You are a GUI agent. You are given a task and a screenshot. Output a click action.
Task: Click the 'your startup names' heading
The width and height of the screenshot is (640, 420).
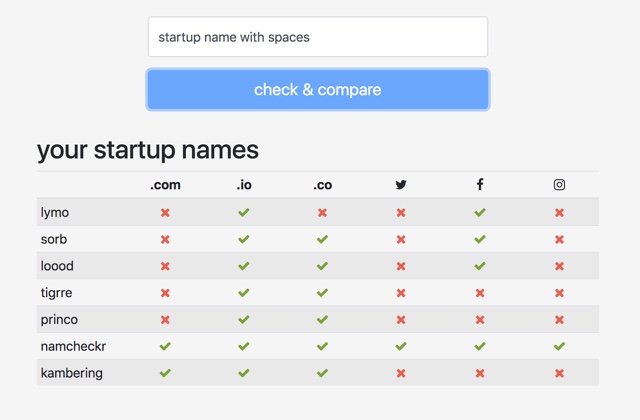point(148,150)
